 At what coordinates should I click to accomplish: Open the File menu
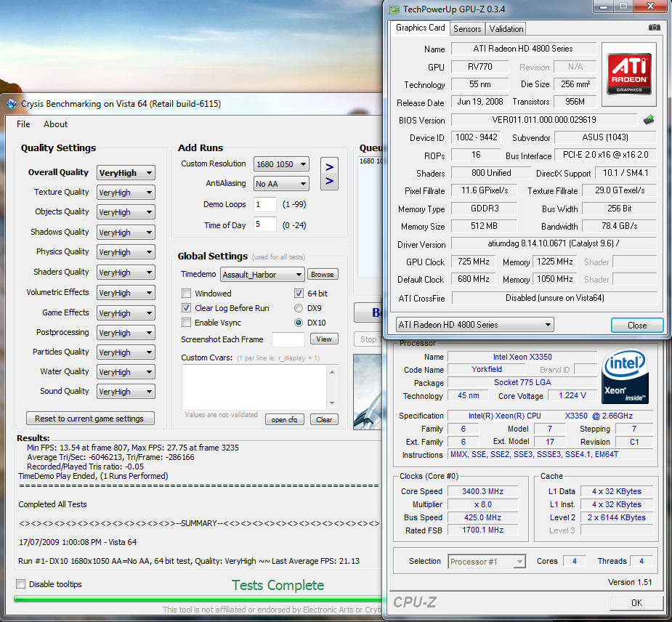coord(23,124)
